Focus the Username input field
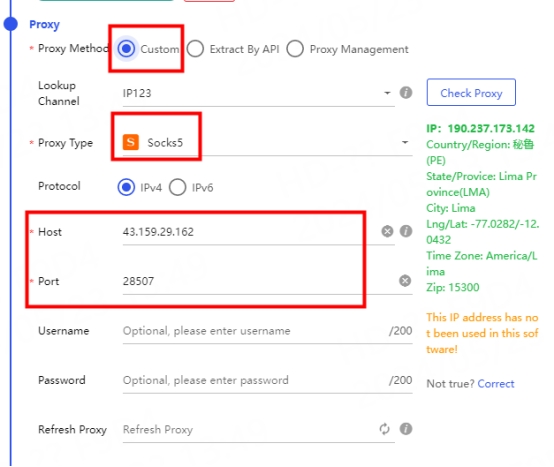 (x=267, y=331)
